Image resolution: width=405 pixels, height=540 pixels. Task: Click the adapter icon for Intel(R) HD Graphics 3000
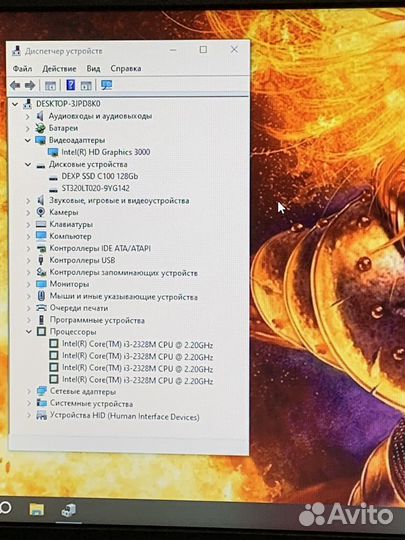pos(53,152)
